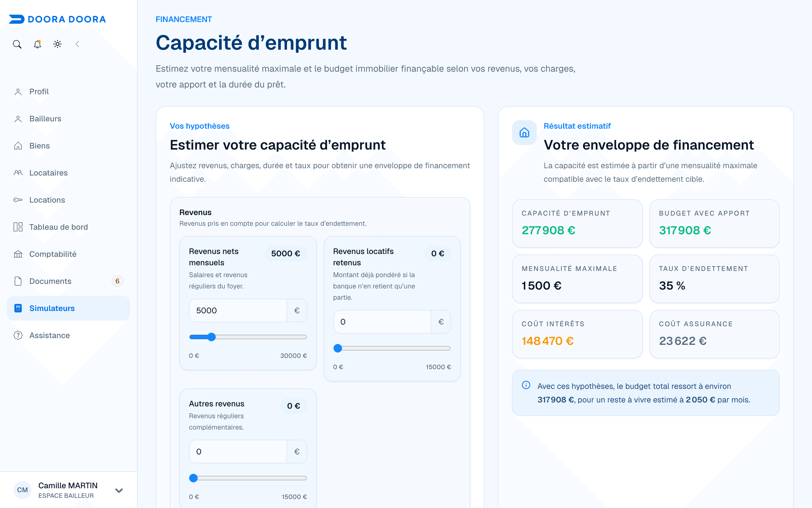Image resolution: width=812 pixels, height=508 pixels.
Task: Click the Profil person icon
Action: click(18, 92)
